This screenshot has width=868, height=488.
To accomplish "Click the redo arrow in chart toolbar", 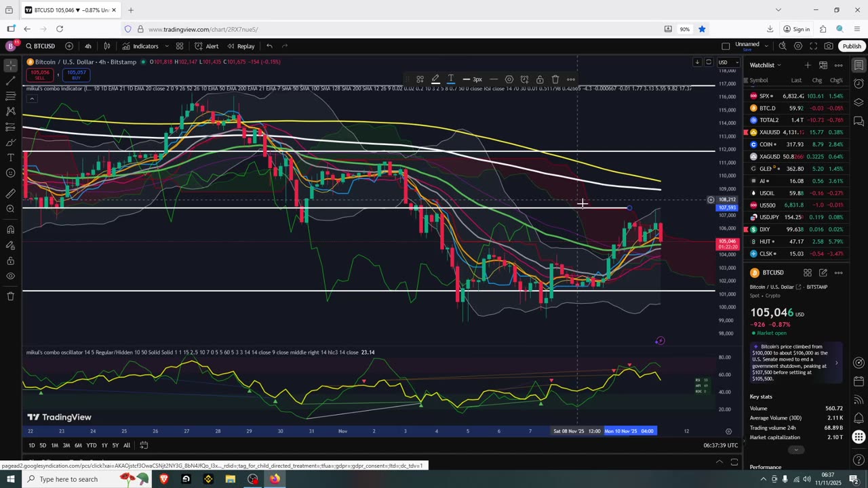I will click(285, 46).
